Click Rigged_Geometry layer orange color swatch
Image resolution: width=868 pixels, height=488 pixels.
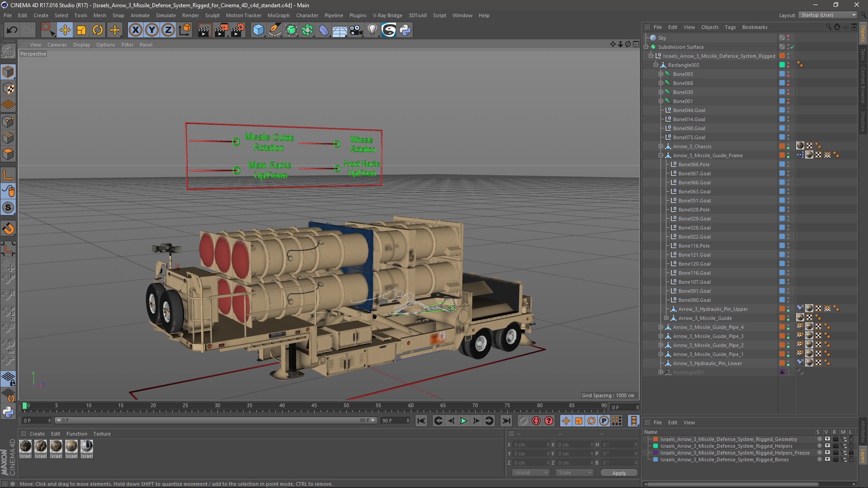[x=656, y=439]
